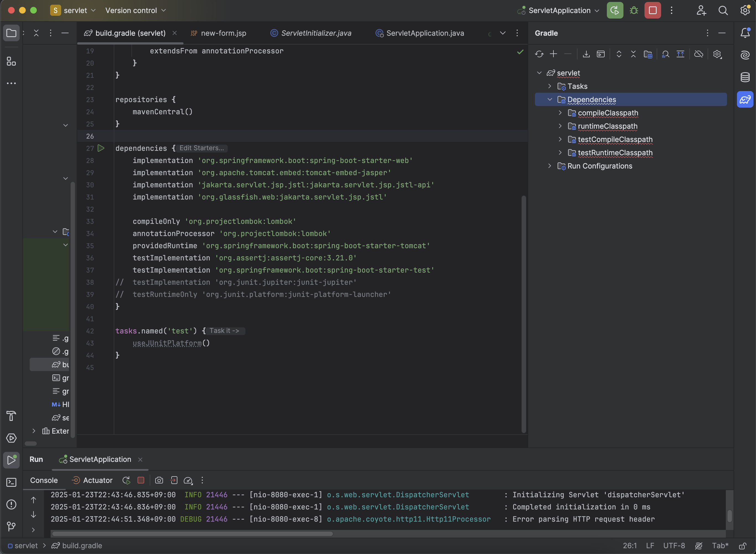Expand Run Configurations node

tap(550, 166)
